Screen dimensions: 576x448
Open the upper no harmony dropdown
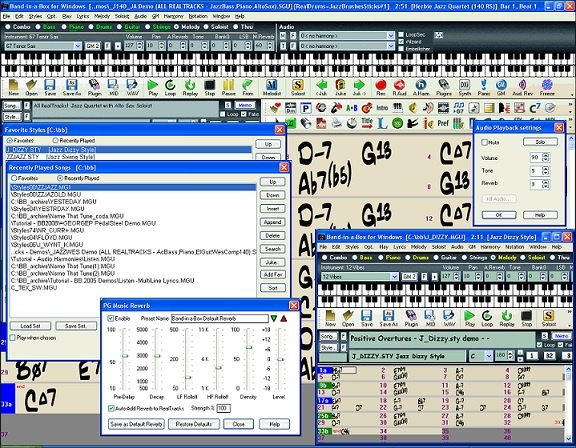click(391, 36)
